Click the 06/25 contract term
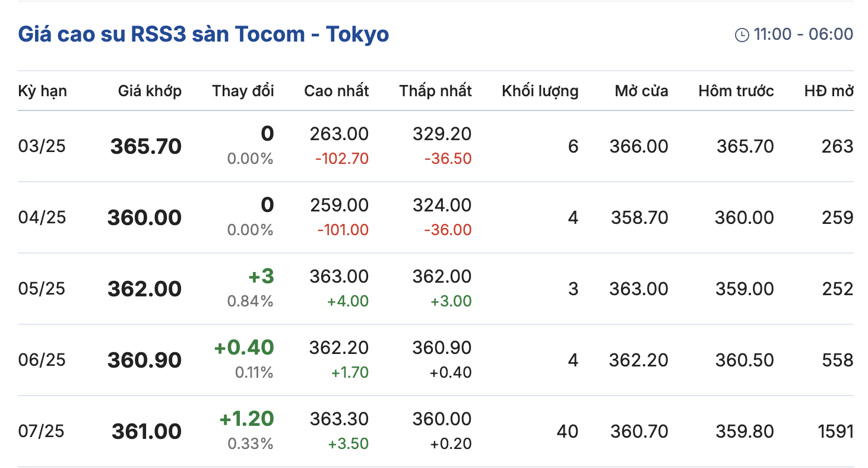 pyautogui.click(x=42, y=360)
